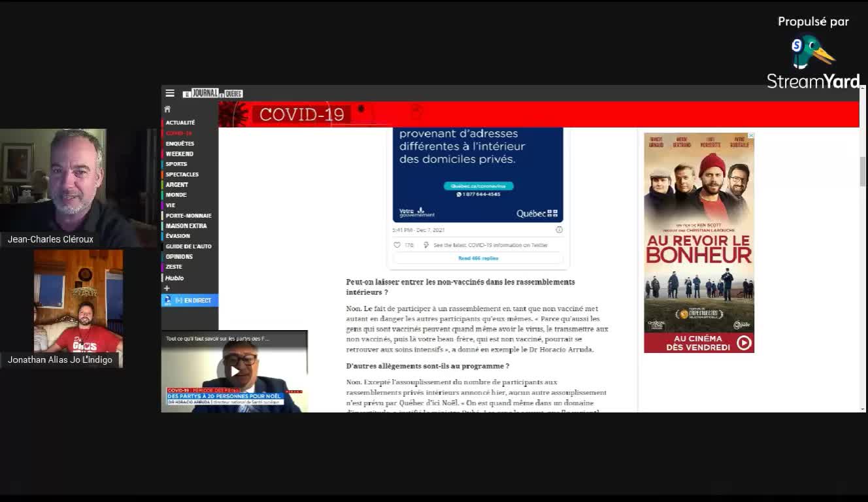868x502 pixels.
Task: Open the Opinions section
Action: click(179, 257)
